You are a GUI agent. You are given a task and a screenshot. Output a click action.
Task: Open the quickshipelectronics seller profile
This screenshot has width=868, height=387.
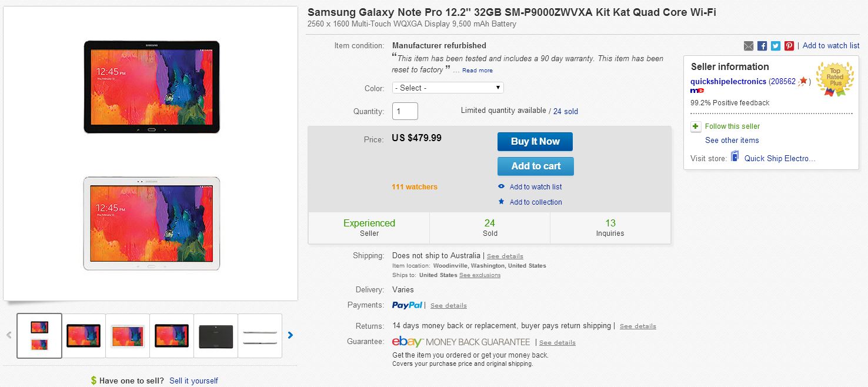click(728, 81)
